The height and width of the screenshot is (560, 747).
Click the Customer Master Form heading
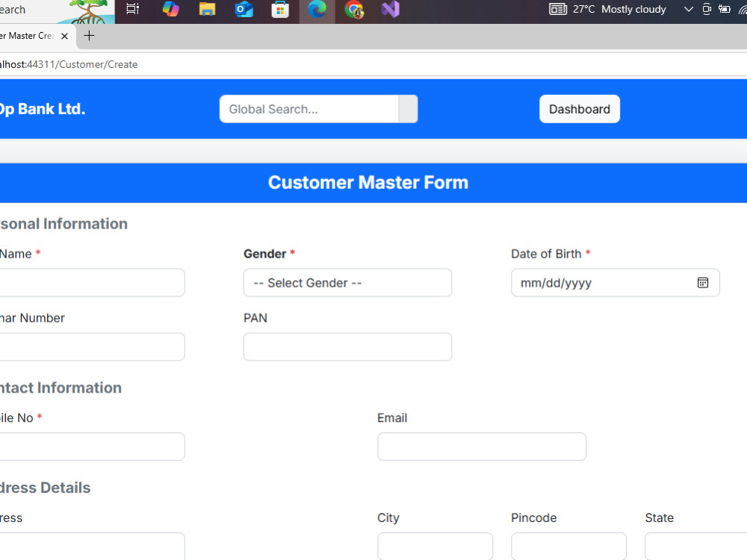[x=368, y=183]
